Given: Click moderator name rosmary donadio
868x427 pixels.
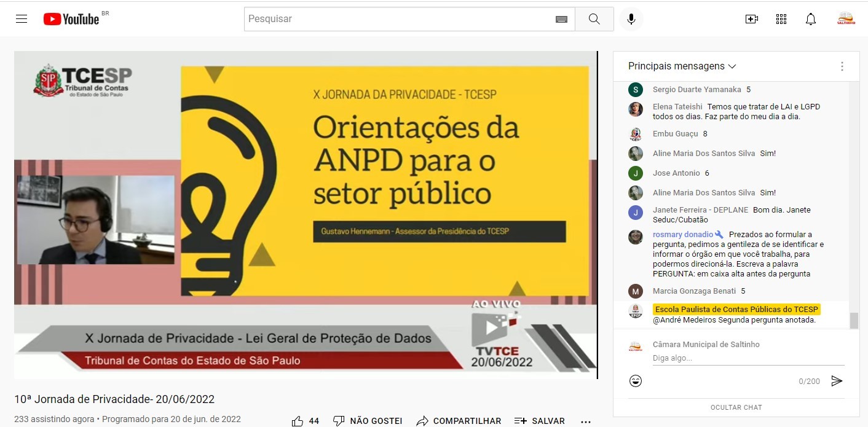Looking at the screenshot, I should pos(683,235).
